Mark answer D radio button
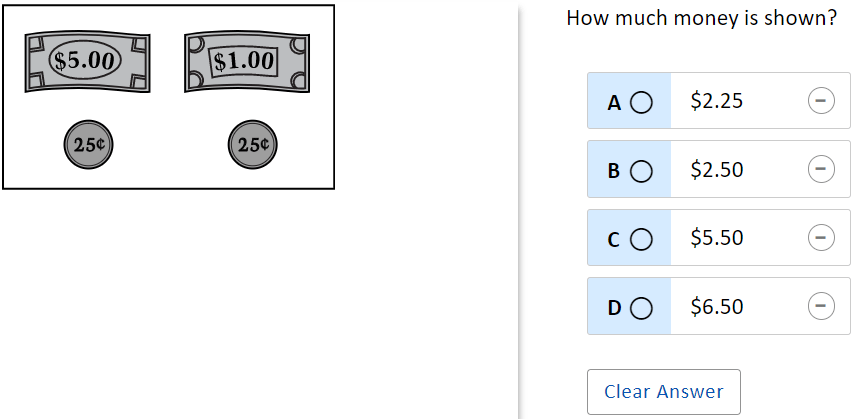This screenshot has width=856, height=419. tap(641, 307)
